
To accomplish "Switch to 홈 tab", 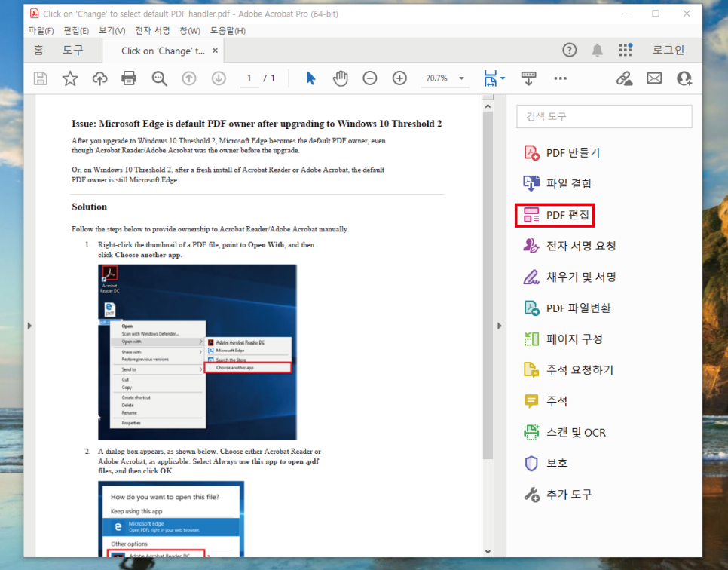I will tap(38, 50).
